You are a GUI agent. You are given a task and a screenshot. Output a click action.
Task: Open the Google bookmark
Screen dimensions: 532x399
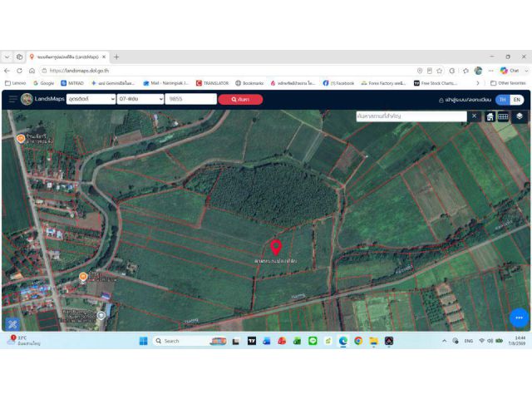pyautogui.click(x=44, y=83)
